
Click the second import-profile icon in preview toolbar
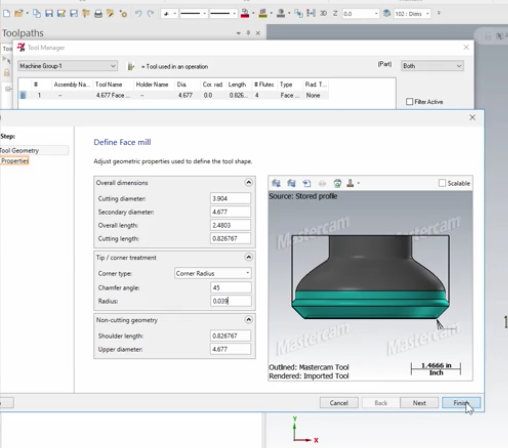(x=291, y=183)
